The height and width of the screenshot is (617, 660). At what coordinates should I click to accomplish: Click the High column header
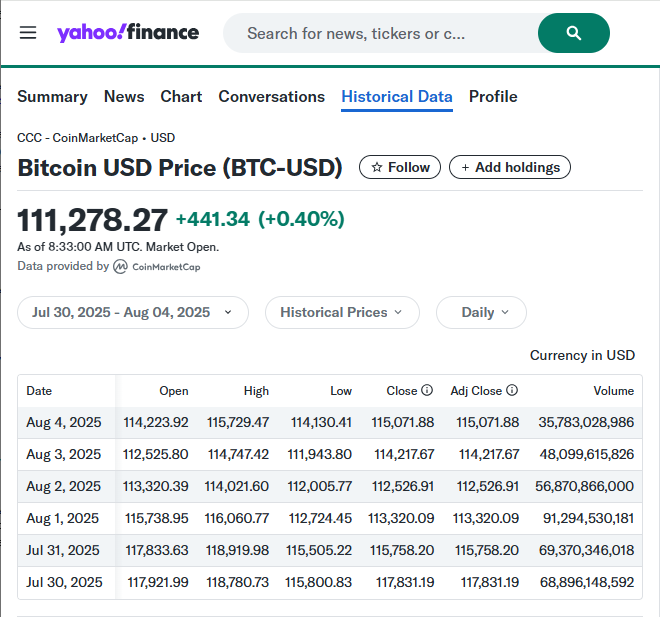256,391
